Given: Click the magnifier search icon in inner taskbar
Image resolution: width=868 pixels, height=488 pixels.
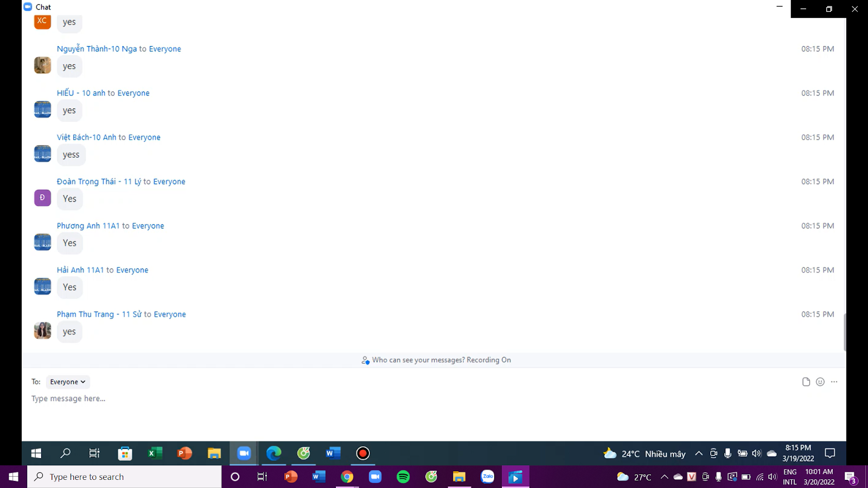Looking at the screenshot, I should 66,453.
